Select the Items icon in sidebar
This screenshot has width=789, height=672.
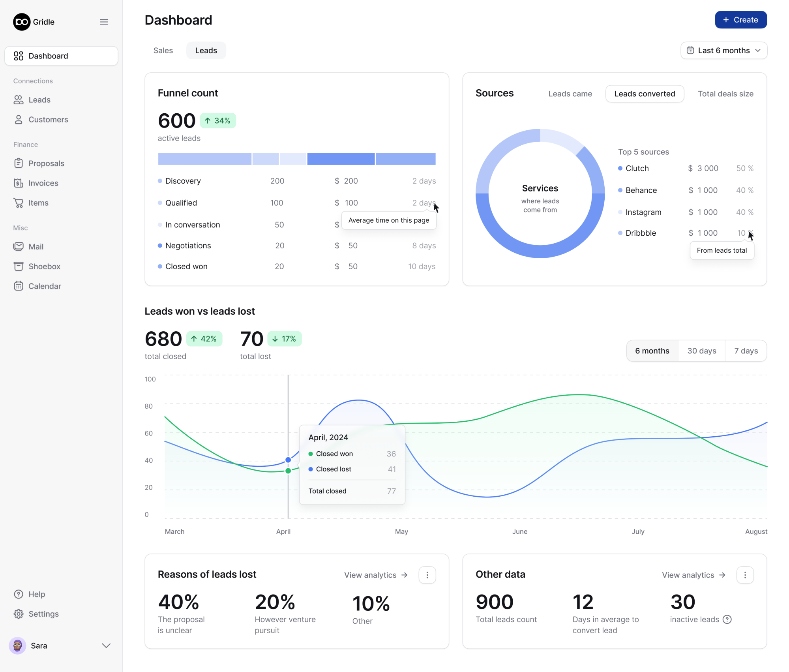tap(19, 203)
